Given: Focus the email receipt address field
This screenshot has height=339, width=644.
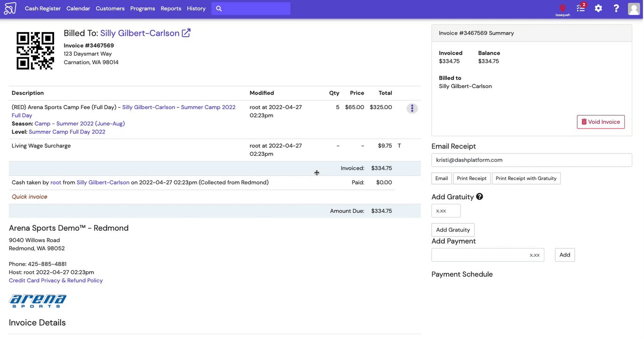Looking at the screenshot, I should (x=532, y=160).
